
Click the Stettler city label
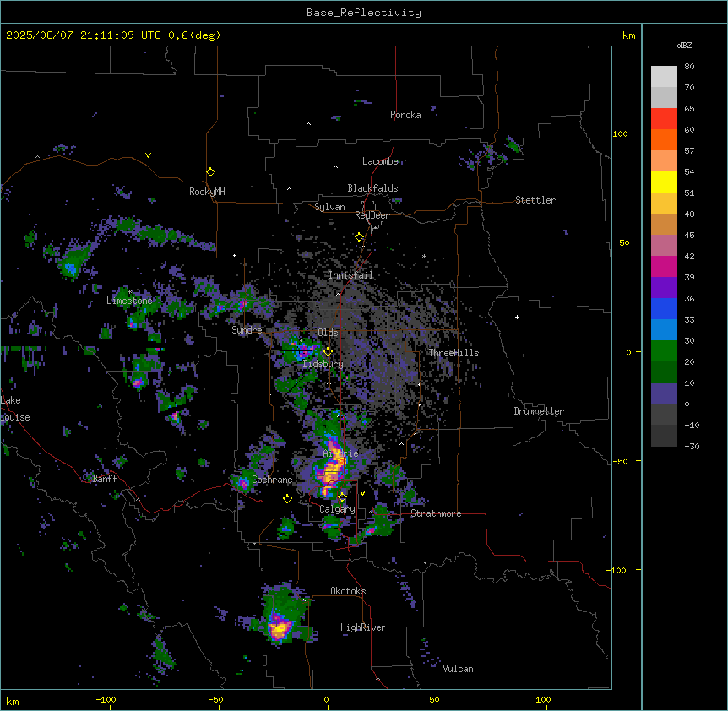click(x=535, y=200)
